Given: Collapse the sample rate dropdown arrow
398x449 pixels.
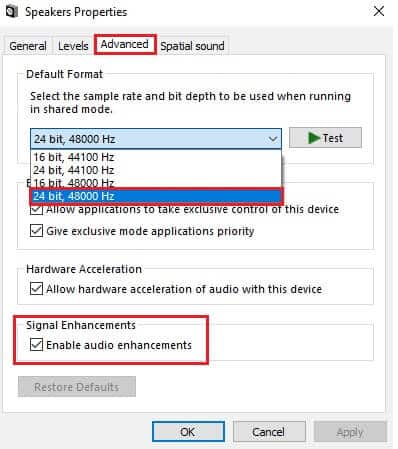Looking at the screenshot, I should coord(273,139).
